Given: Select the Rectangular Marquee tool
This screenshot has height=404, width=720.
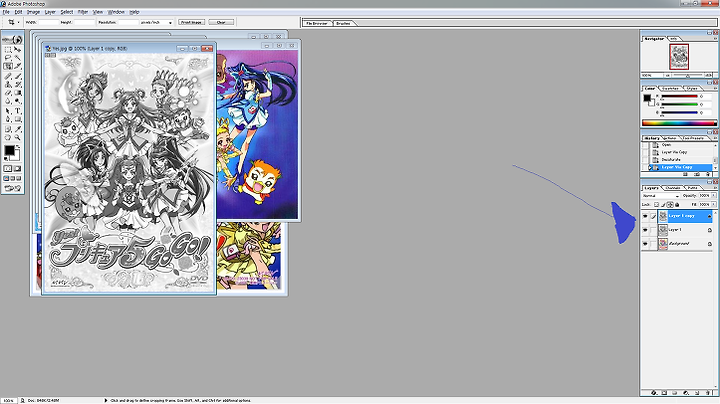Looking at the screenshot, I should click(7, 50).
